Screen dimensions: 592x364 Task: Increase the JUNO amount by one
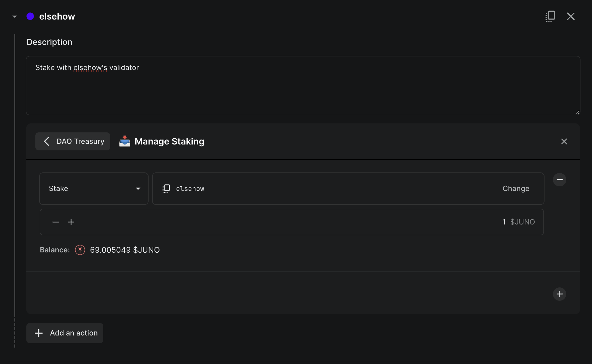71,222
